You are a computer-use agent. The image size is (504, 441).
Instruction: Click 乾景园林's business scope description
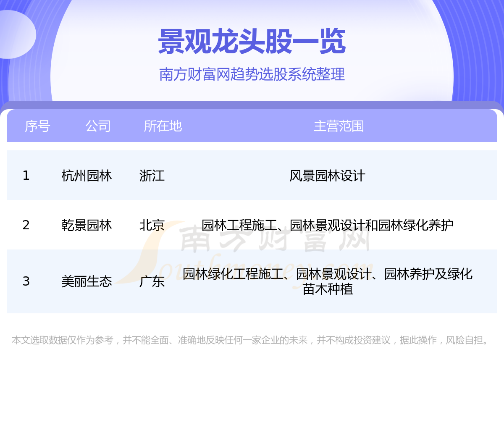point(327,225)
